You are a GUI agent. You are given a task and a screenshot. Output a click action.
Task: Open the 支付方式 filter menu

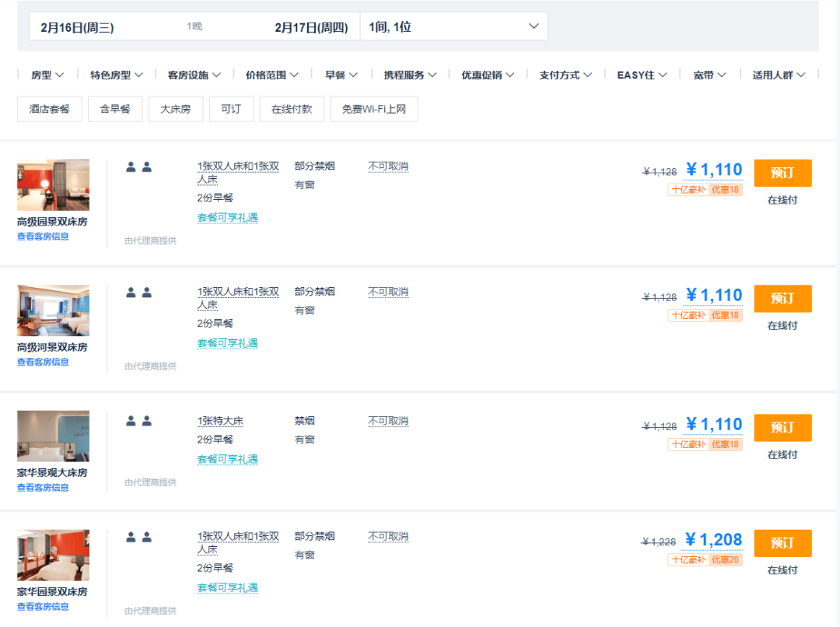[565, 75]
